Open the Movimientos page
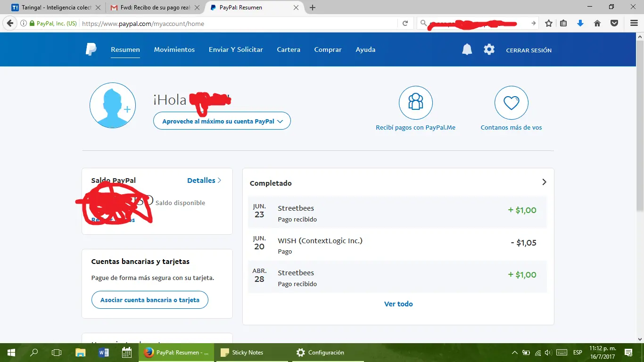The height and width of the screenshot is (362, 644). click(x=174, y=49)
